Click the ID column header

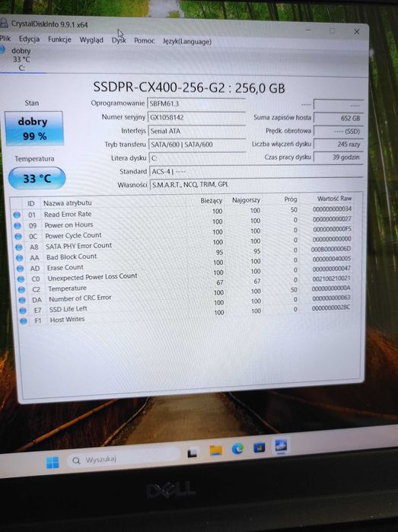pyautogui.click(x=31, y=203)
